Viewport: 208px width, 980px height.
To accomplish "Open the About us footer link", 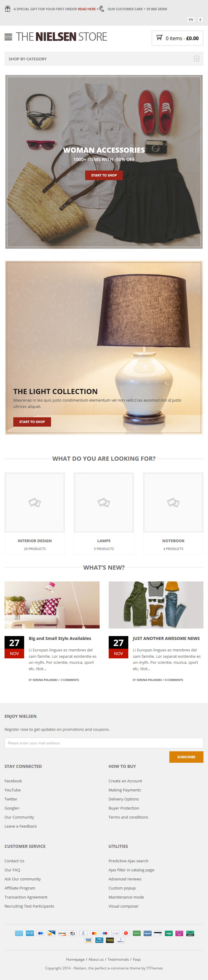I will pos(96,959).
